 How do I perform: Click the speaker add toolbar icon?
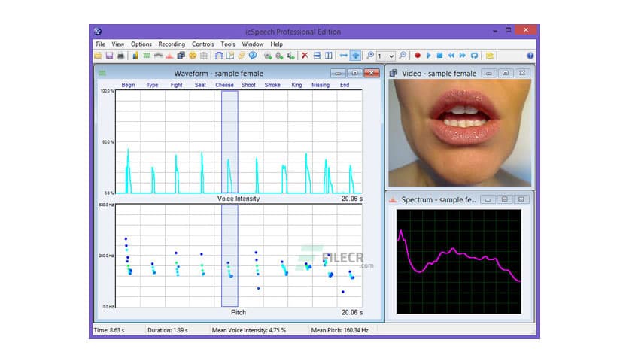290,56
